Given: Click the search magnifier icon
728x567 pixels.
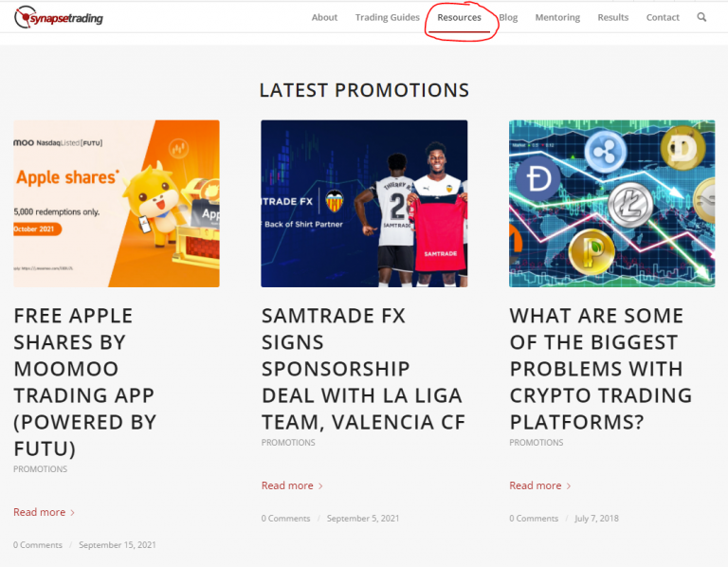Looking at the screenshot, I should 701,17.
